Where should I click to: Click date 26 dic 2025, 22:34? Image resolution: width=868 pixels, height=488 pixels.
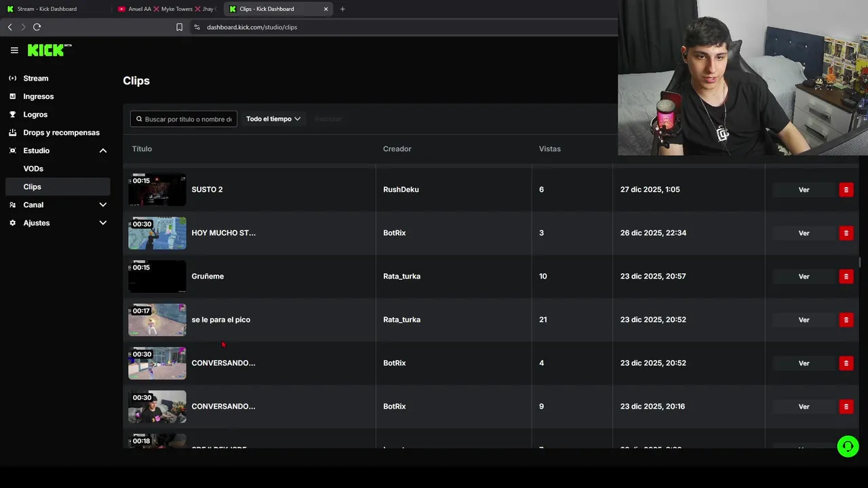click(653, 233)
